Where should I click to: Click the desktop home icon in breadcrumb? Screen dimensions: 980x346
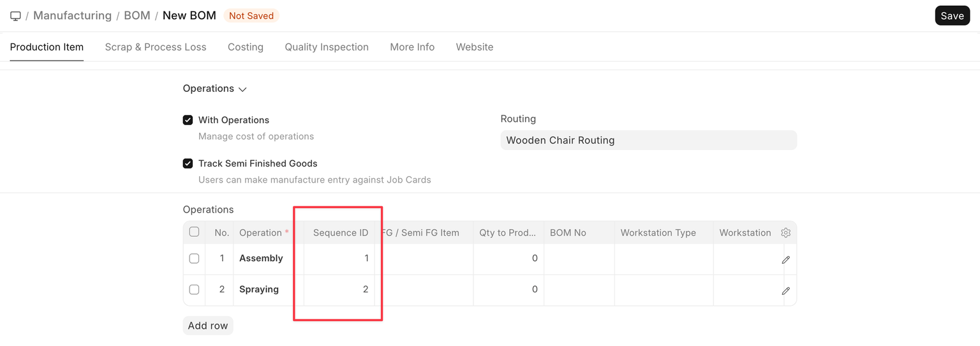tap(16, 15)
